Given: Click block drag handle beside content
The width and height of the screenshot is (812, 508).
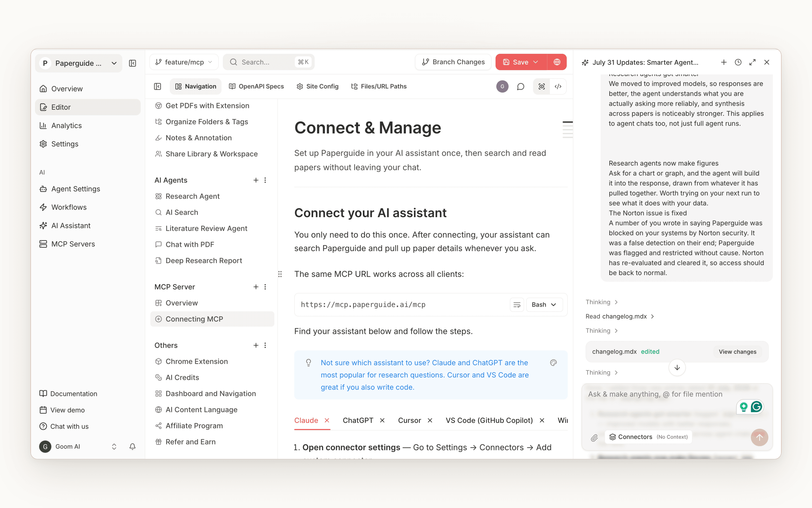Looking at the screenshot, I should tap(280, 274).
